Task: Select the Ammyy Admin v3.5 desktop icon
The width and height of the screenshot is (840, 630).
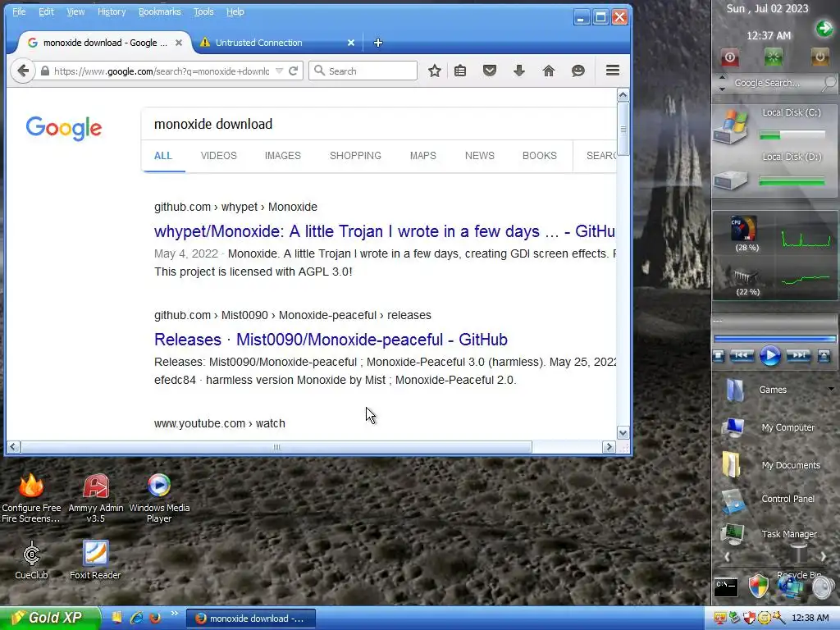Action: tap(96, 498)
